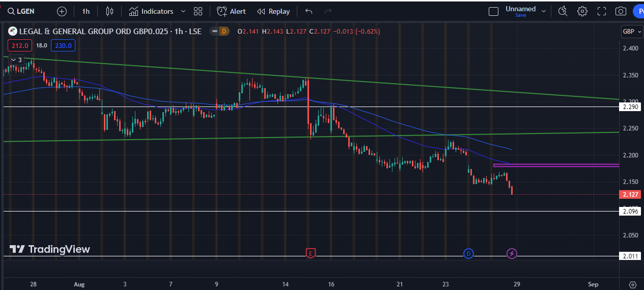This screenshot has width=644, height=290.
Task: Open time axis settings target icon
Action: tap(633, 284)
